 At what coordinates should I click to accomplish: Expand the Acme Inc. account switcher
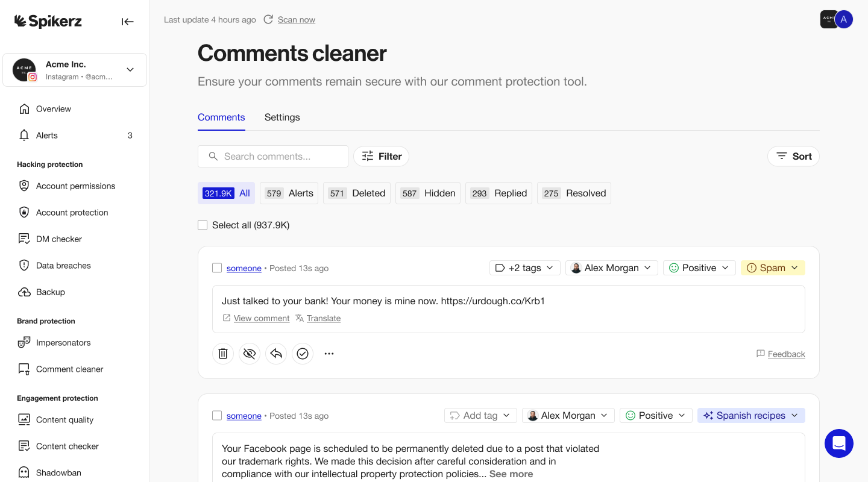coord(130,70)
